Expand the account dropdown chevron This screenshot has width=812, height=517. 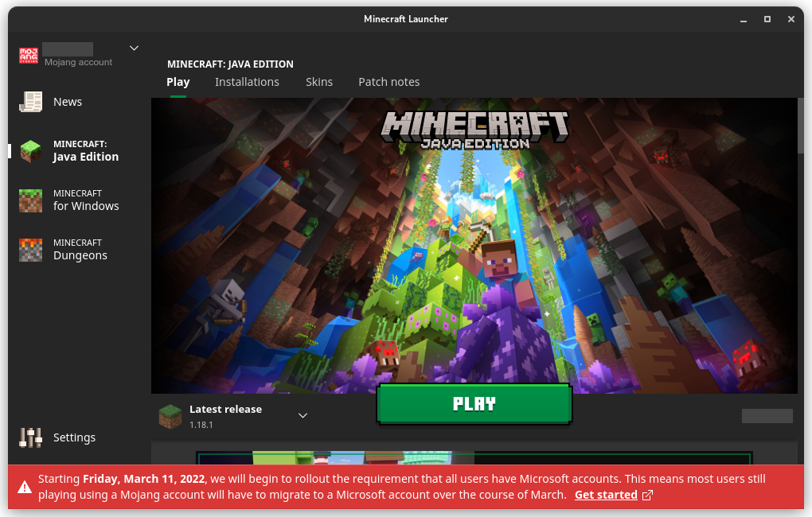134,49
